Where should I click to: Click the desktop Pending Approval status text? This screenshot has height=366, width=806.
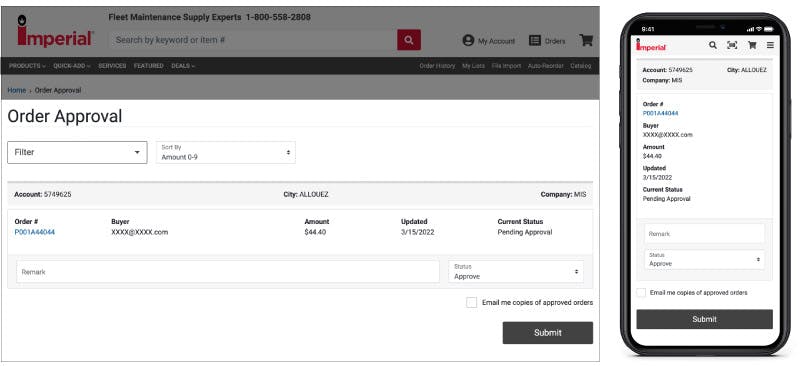pyautogui.click(x=525, y=232)
